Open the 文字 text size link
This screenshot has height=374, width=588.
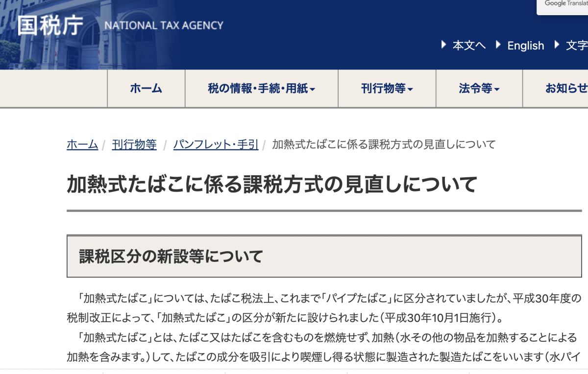(x=577, y=46)
